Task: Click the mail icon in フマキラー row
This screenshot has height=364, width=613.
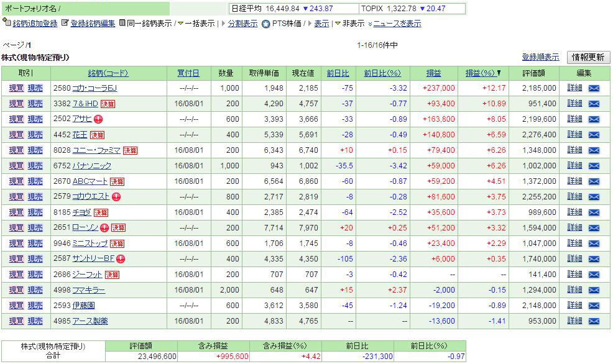Action: pyautogui.click(x=594, y=290)
